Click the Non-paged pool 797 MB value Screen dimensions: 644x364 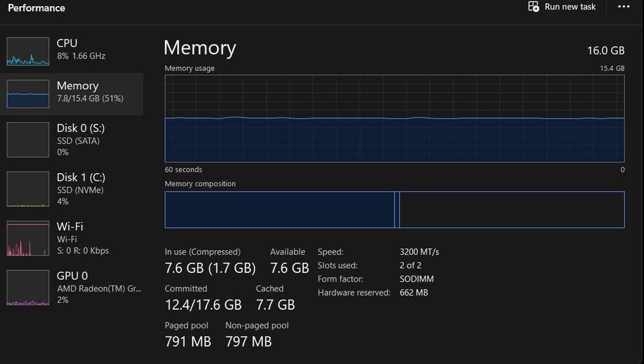(248, 341)
